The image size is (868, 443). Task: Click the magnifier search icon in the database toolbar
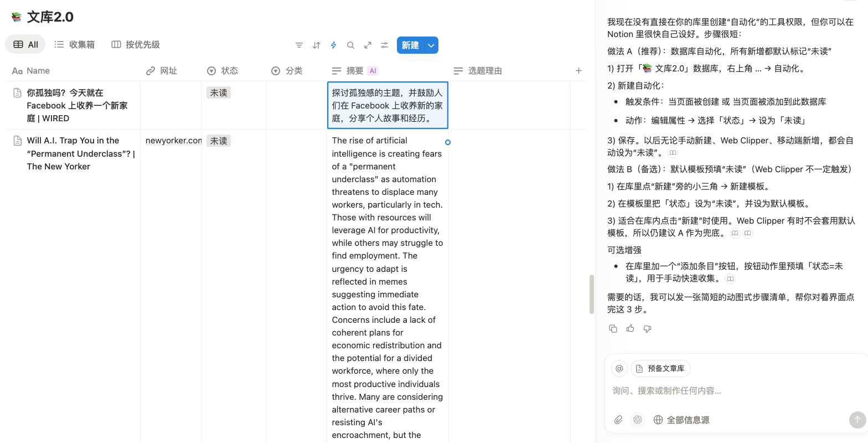pos(350,45)
